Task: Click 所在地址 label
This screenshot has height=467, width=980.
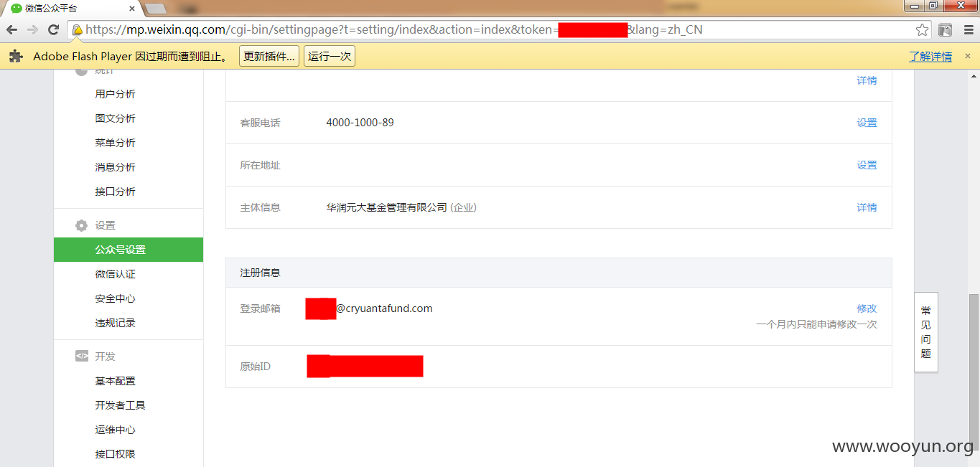Action: (x=260, y=165)
